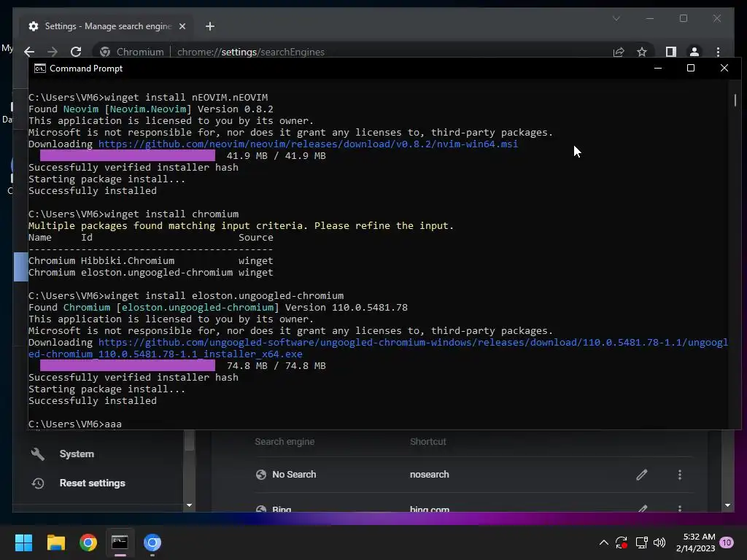
Task: Select Chromium on the taskbar
Action: 152,542
